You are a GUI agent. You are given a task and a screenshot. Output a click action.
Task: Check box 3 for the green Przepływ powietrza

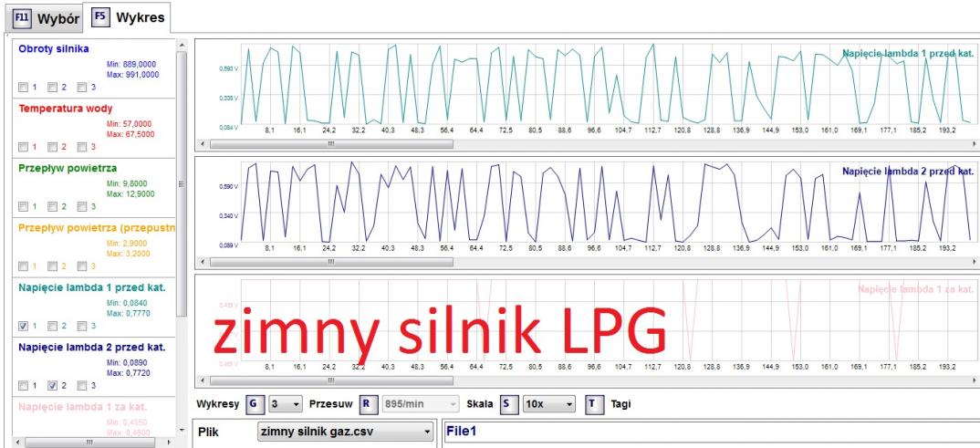pyautogui.click(x=82, y=207)
